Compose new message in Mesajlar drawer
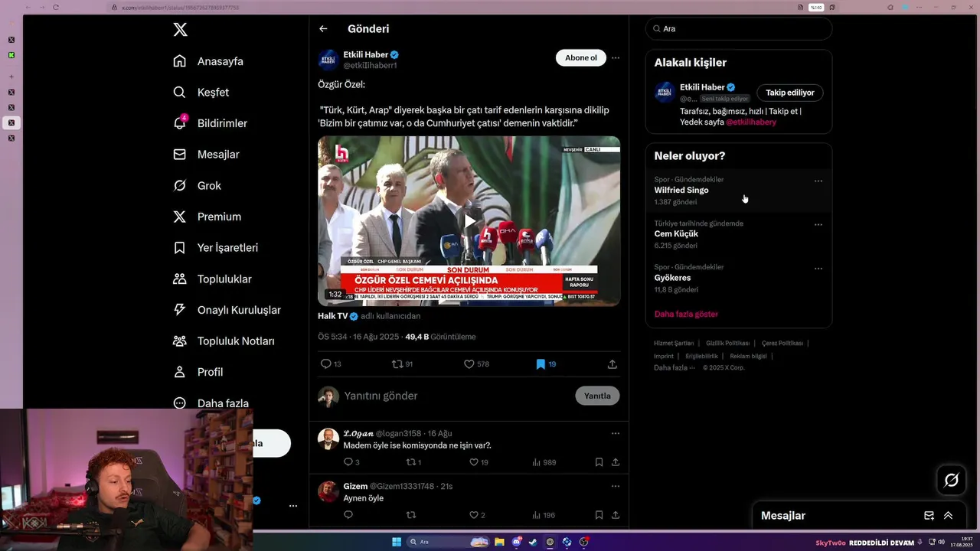 (929, 516)
